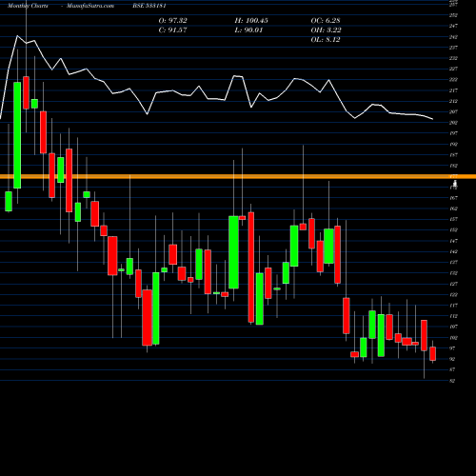The height and width of the screenshot is (476, 476).
Task: Click the 222 price axis label
Action: [x=453, y=80]
